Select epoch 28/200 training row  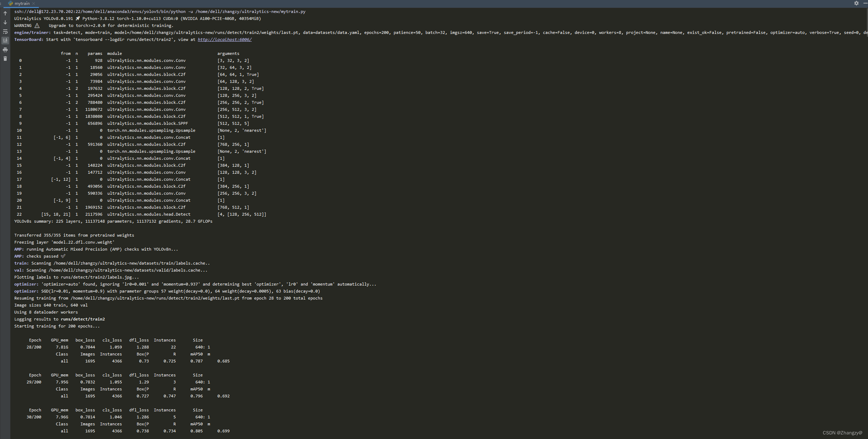(x=112, y=347)
